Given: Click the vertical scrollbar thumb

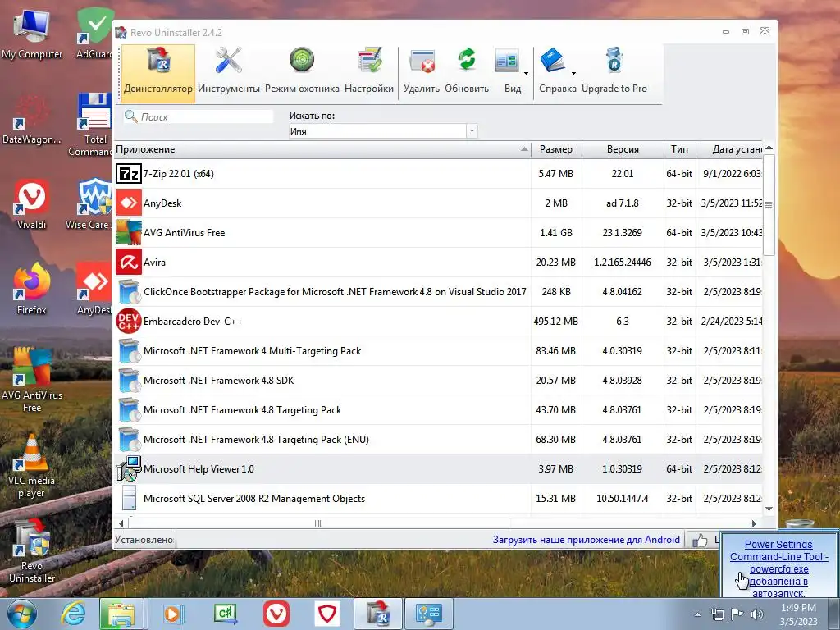Looking at the screenshot, I should click(769, 204).
